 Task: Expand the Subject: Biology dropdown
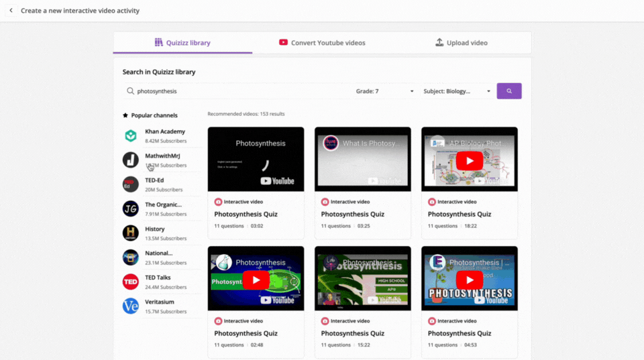coord(457,91)
